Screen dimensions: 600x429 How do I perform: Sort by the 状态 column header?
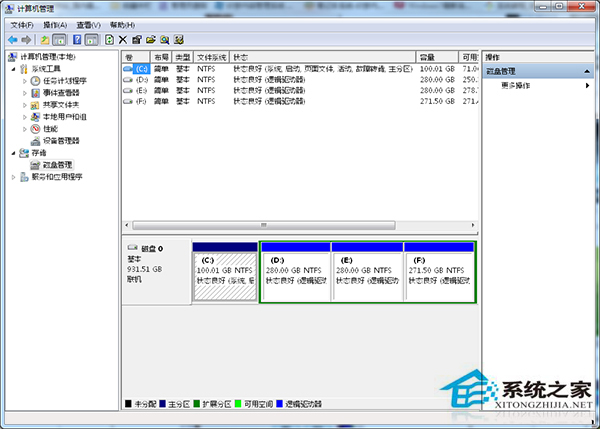[323, 57]
